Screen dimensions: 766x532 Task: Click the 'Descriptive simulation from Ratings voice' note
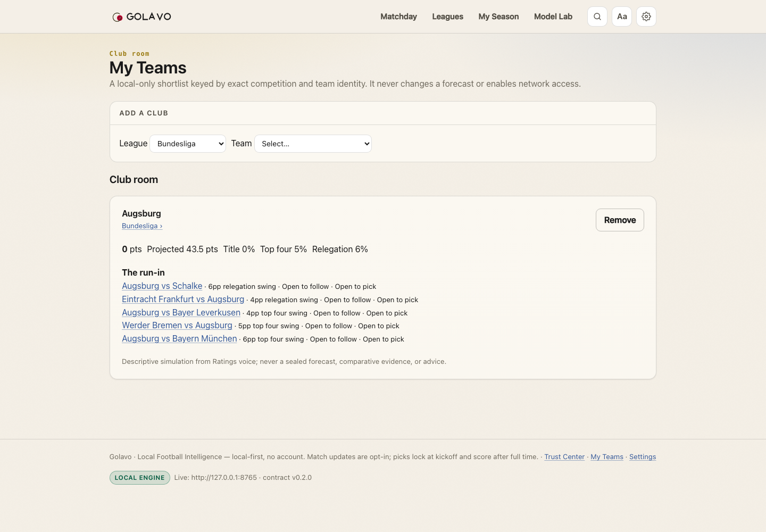click(284, 362)
